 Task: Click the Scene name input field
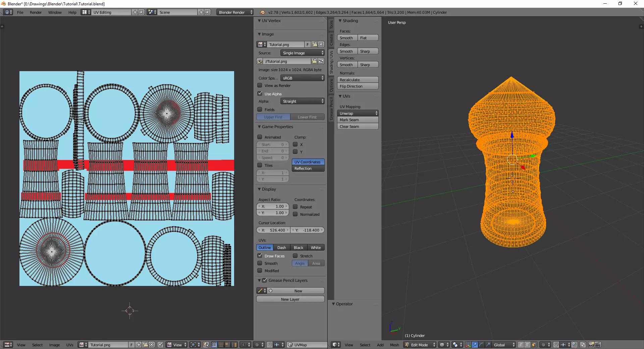tap(177, 12)
